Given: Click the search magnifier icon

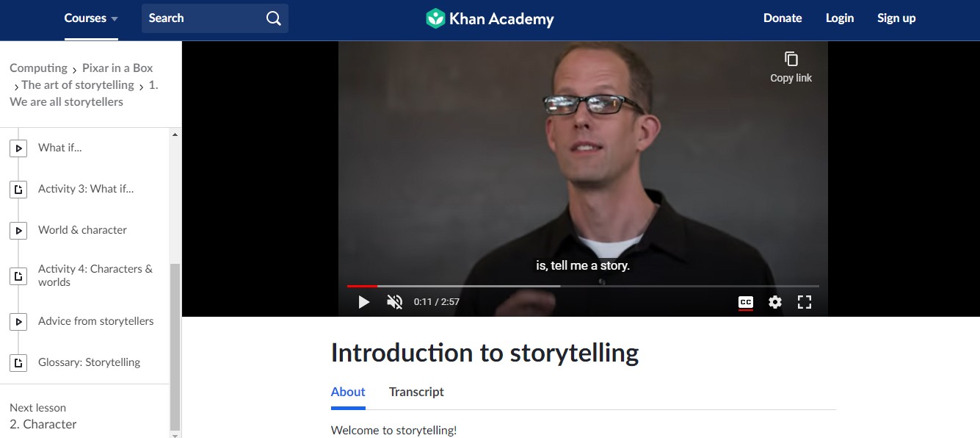Looking at the screenshot, I should click(274, 18).
